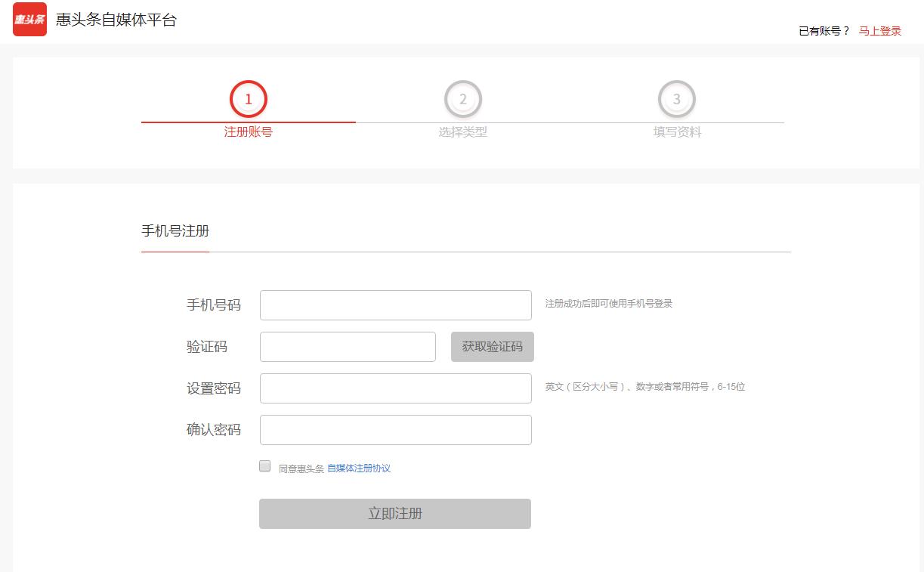Click the 惠头条 logo icon
Screen dimensions: 924x572
point(29,20)
